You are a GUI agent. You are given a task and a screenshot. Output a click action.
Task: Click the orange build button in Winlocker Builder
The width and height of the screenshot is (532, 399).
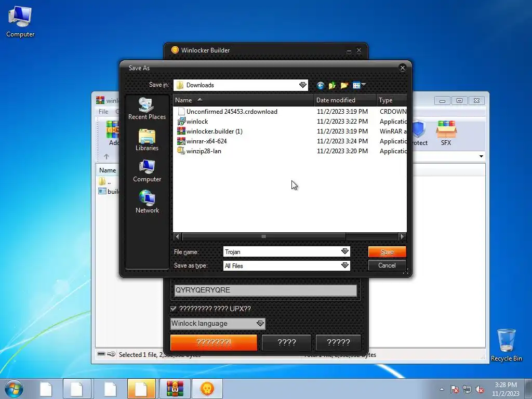(x=214, y=342)
